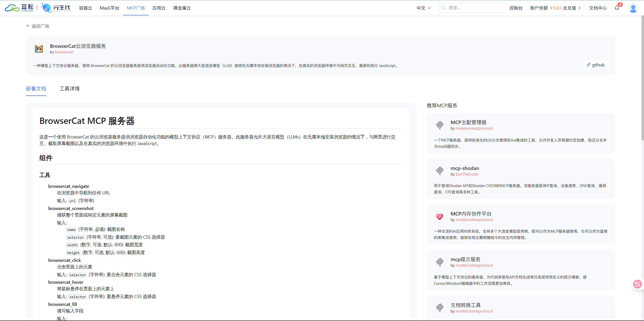644x321 pixels.
Task: Select the MCP广场 nav item
Action: pos(136,8)
